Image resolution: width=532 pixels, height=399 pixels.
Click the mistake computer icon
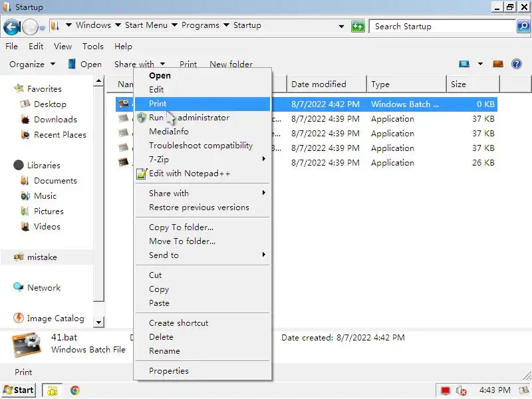(19, 257)
